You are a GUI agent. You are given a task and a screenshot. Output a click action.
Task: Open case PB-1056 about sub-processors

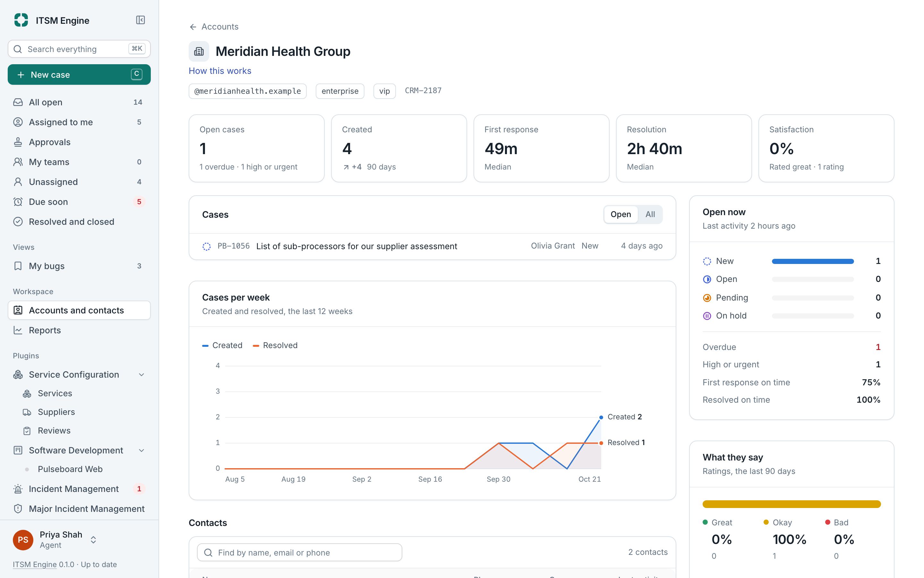pos(432,246)
